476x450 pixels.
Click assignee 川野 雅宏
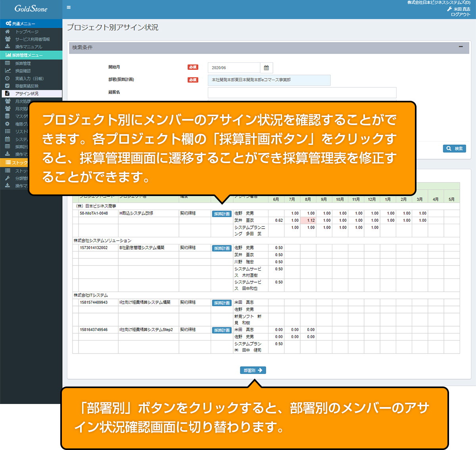[x=244, y=262]
